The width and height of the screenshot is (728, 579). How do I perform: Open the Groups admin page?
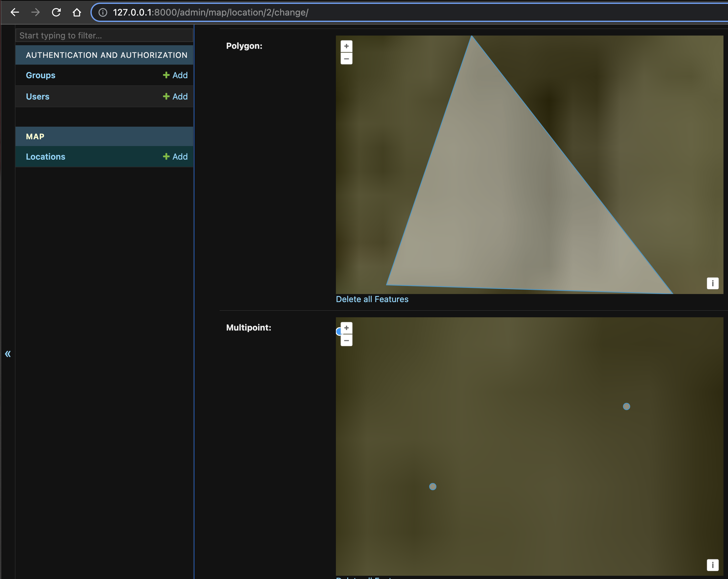click(40, 75)
